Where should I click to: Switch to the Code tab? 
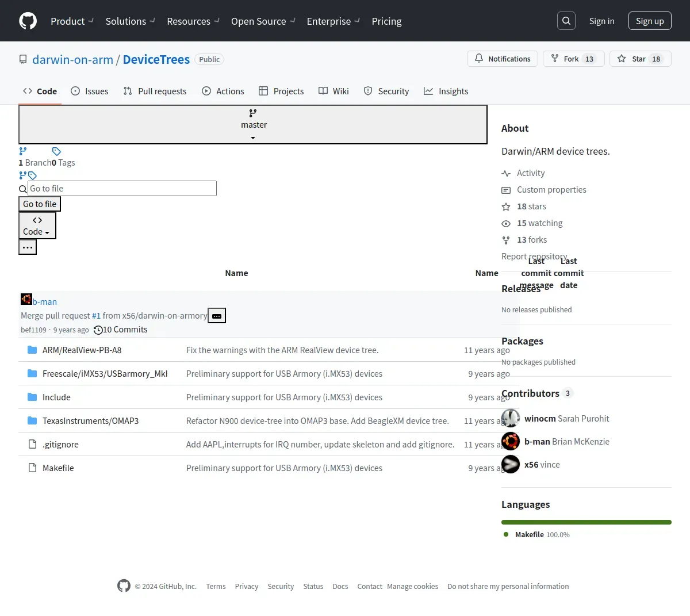click(40, 91)
